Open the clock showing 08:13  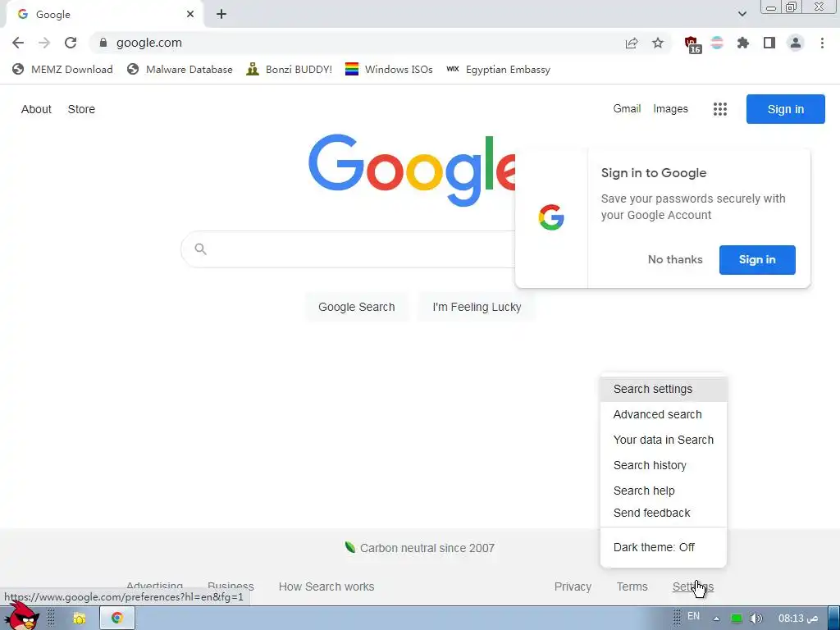[x=797, y=619]
